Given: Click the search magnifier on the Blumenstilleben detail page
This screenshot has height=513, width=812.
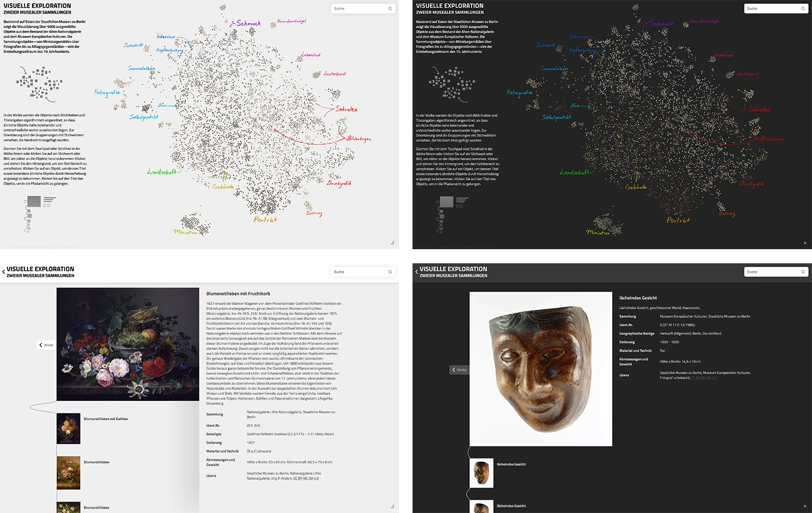Looking at the screenshot, I should pos(390,272).
